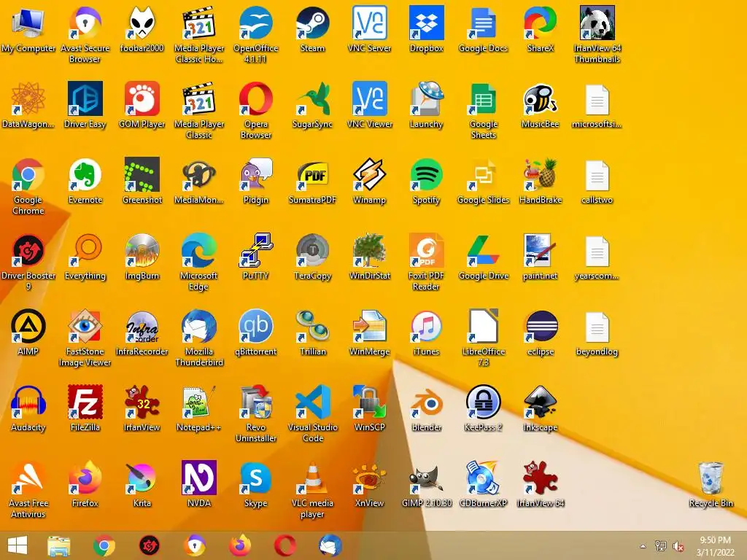Open File Explorer from the taskbar
The image size is (747, 560).
59,545
